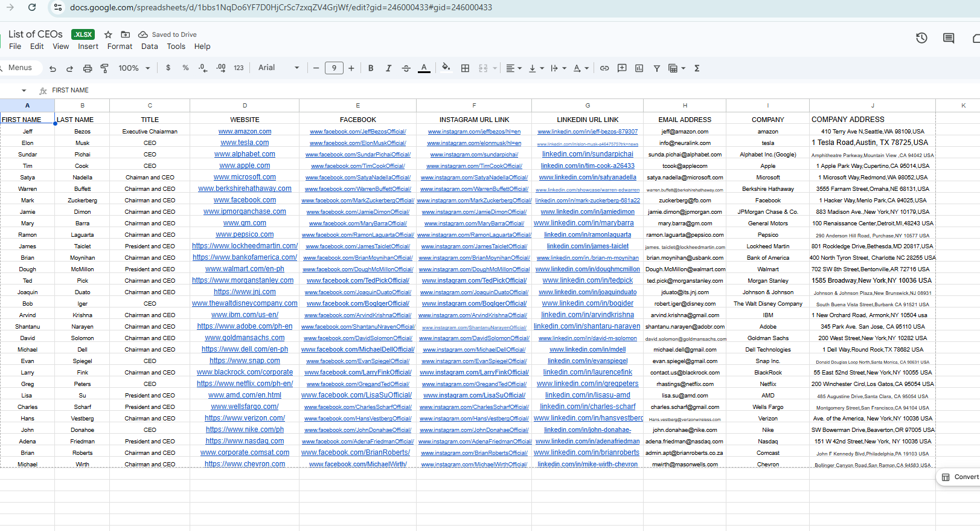
Task: Open the Edit menu
Action: (37, 47)
